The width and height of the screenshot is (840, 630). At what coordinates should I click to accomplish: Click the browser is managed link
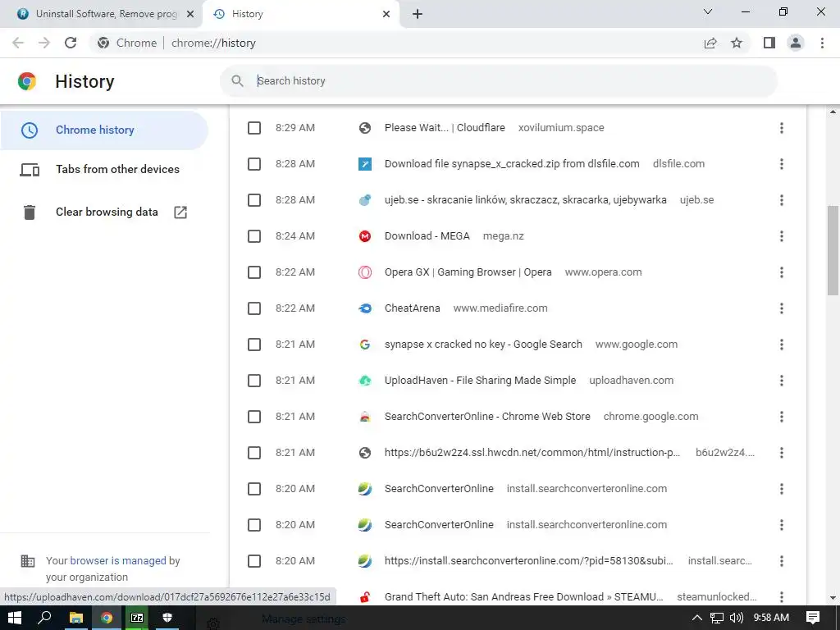click(x=118, y=561)
